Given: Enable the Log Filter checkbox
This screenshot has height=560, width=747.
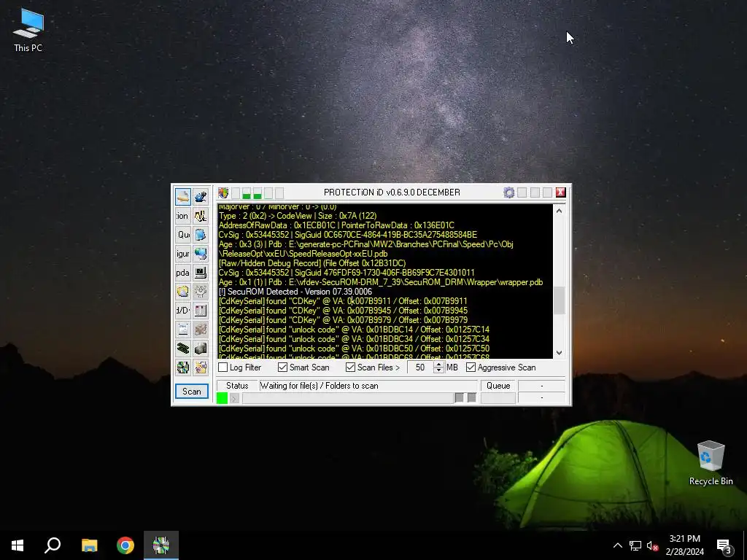Looking at the screenshot, I should pos(223,367).
